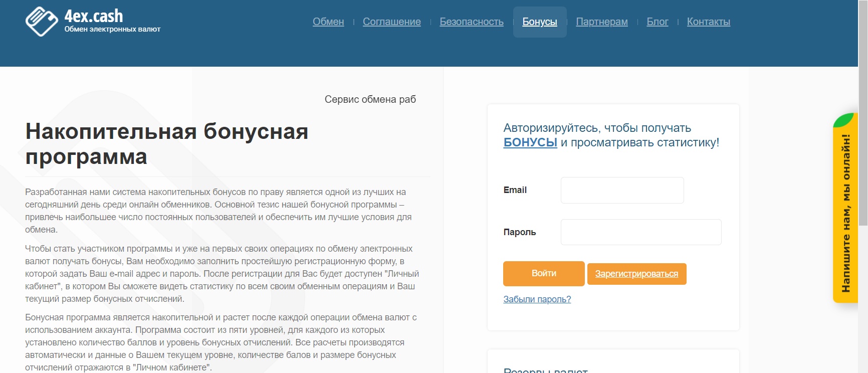Viewport: 868px width, 373px height.
Task: Click the Email field label
Action: click(x=515, y=190)
